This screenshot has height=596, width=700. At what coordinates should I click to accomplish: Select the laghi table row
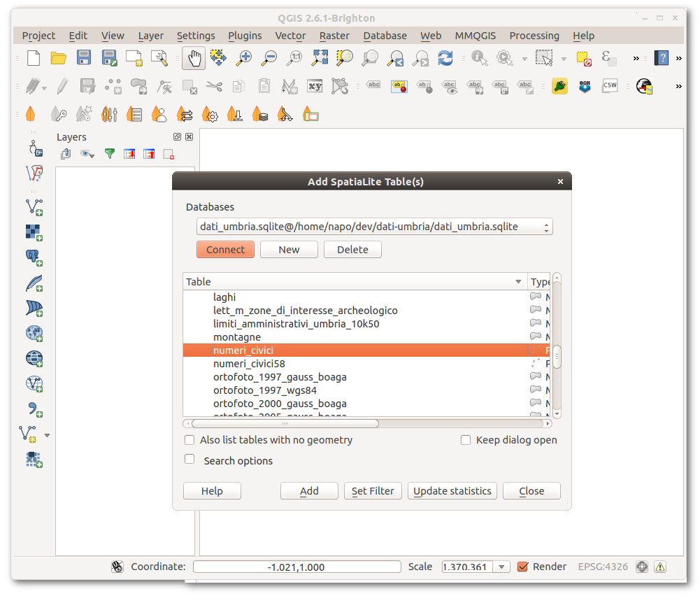[366, 297]
